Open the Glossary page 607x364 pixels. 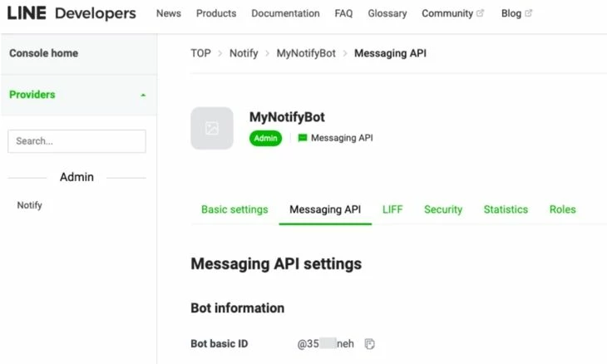click(x=387, y=13)
